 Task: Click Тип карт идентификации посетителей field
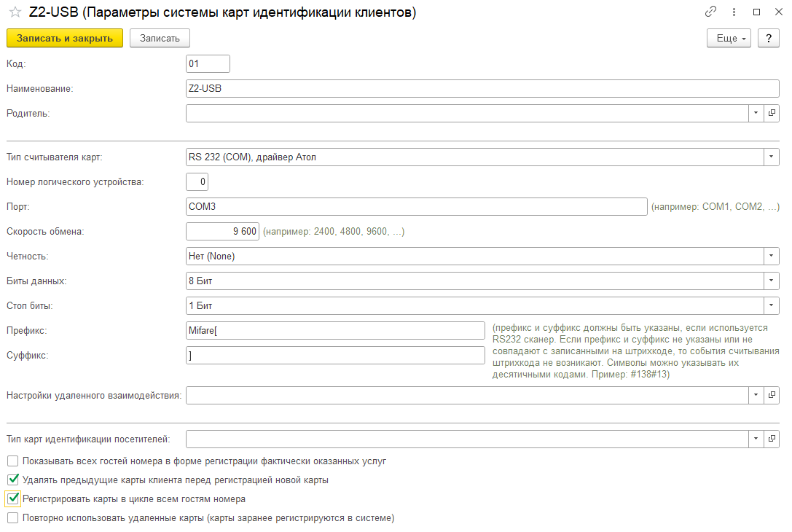coord(467,439)
